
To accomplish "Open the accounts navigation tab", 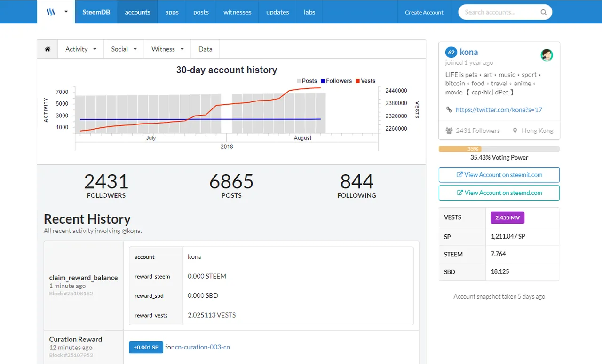I will click(x=137, y=12).
